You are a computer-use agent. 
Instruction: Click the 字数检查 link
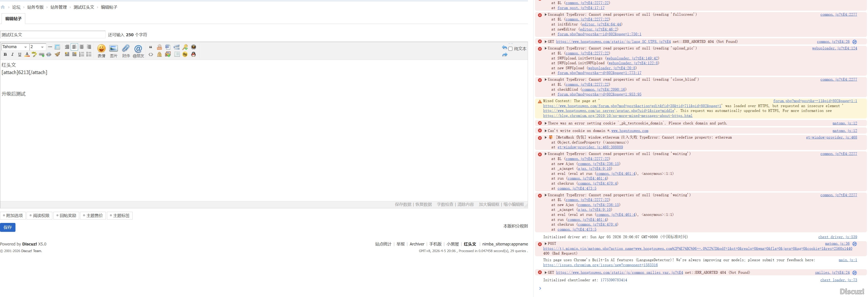(x=445, y=204)
